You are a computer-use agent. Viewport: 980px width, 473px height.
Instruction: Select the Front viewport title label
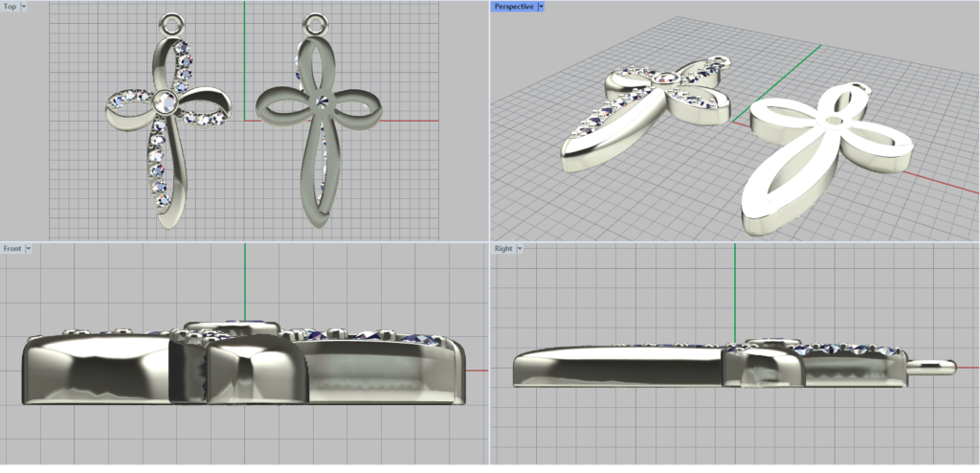12,248
